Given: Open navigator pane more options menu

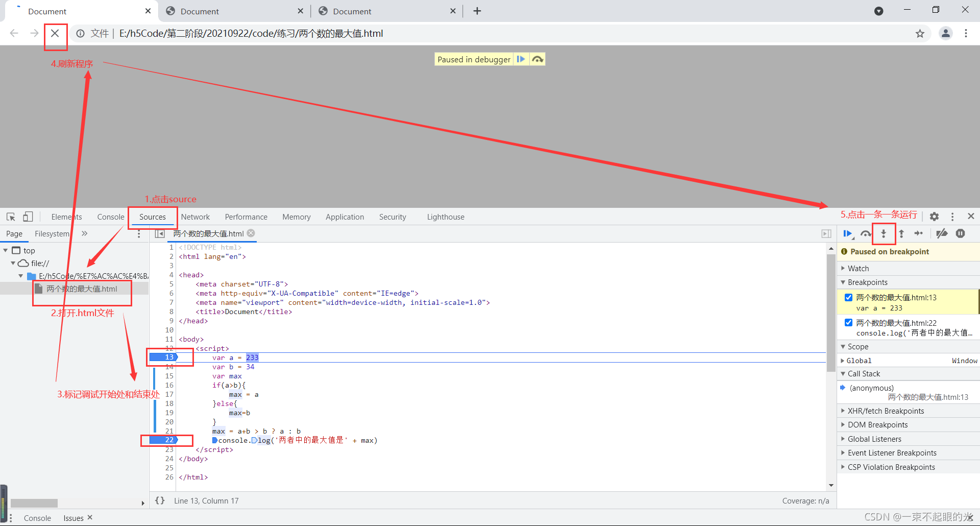Looking at the screenshot, I should tap(139, 234).
